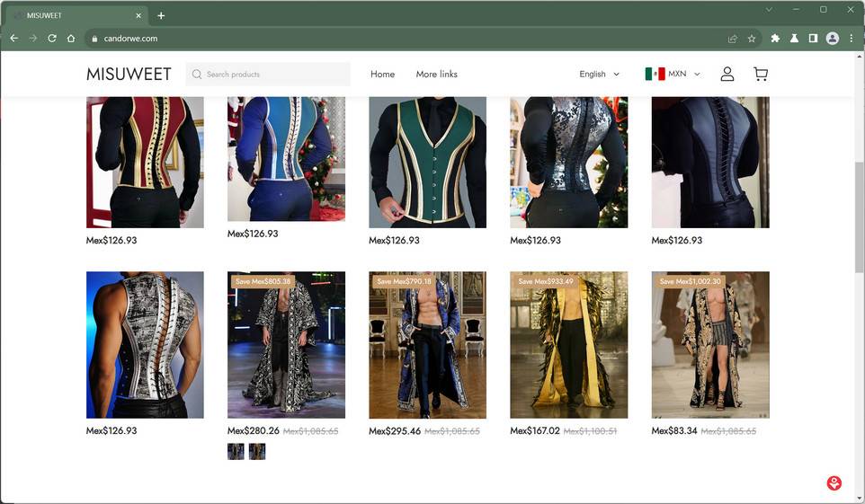Click the Save Mex$933.49 badge
This screenshot has width=865, height=504.
point(546,281)
